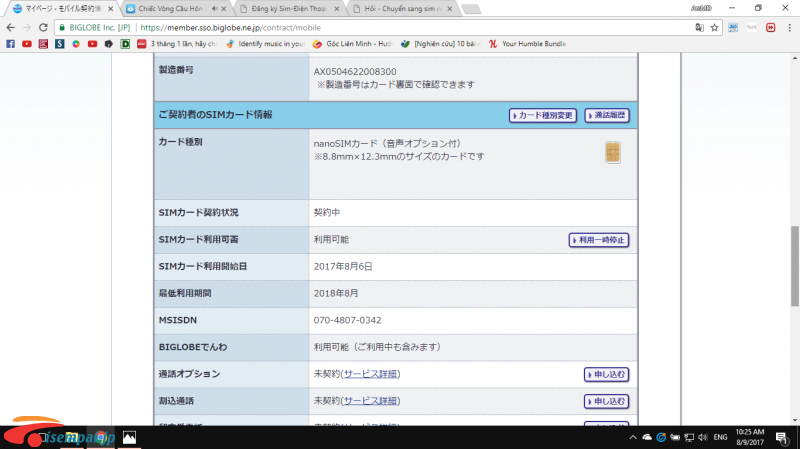Open the Action Center notifications icon
Image resolution: width=800 pixels, height=449 pixels.
[x=782, y=437]
